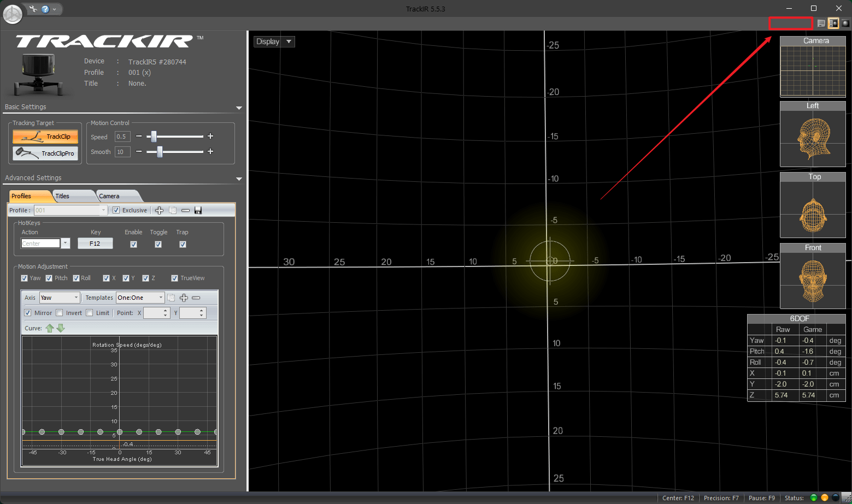Click the orange status indicator light

point(825,497)
